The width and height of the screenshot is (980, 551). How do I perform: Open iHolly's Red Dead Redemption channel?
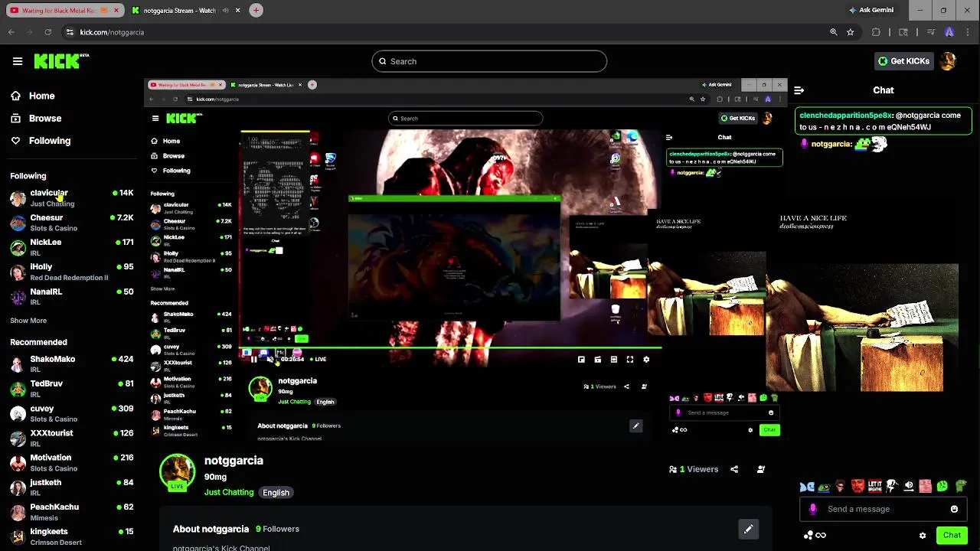tap(72, 272)
